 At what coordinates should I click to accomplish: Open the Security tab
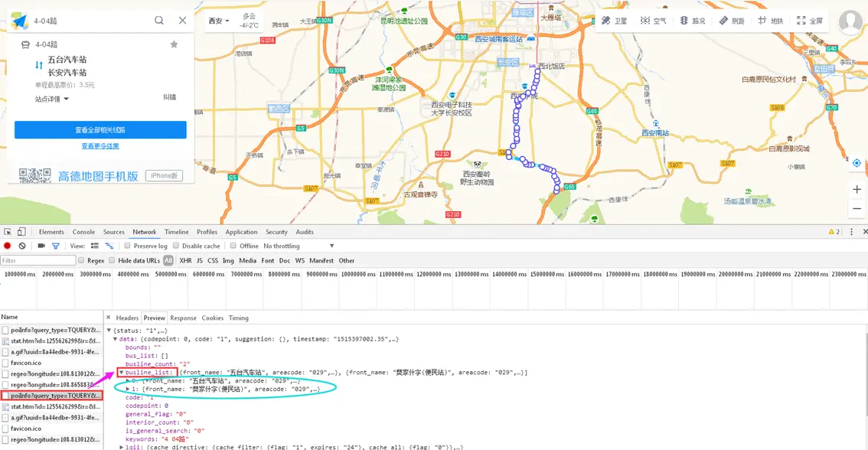276,232
